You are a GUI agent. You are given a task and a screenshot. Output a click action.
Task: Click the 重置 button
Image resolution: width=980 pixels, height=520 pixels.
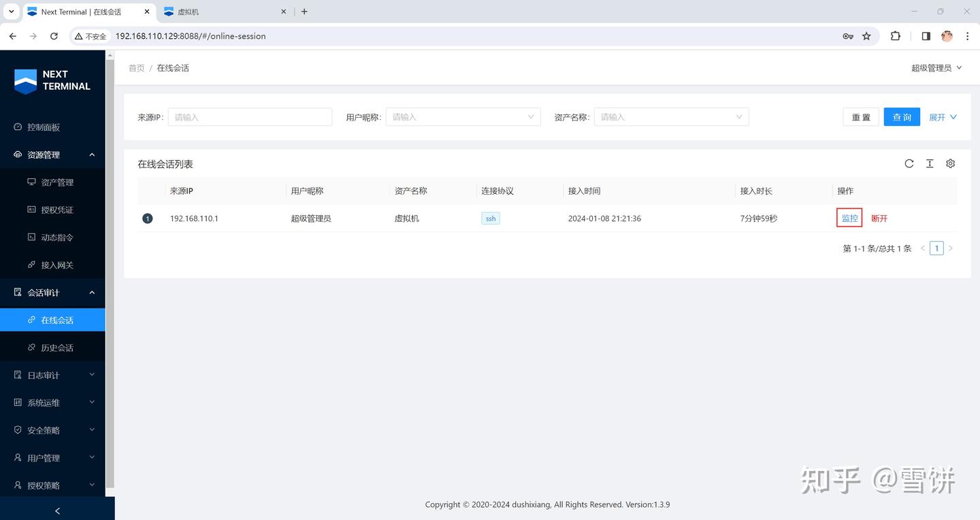click(x=861, y=117)
